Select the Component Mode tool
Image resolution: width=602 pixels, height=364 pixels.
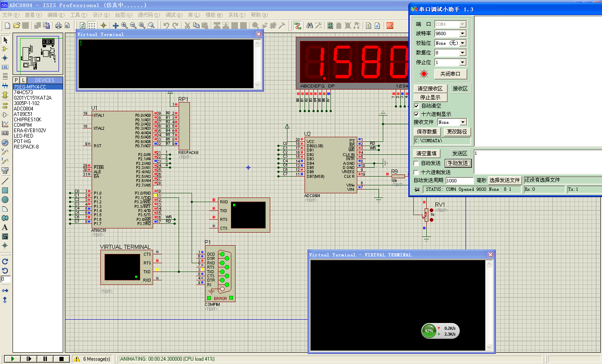pyautogui.click(x=5, y=49)
